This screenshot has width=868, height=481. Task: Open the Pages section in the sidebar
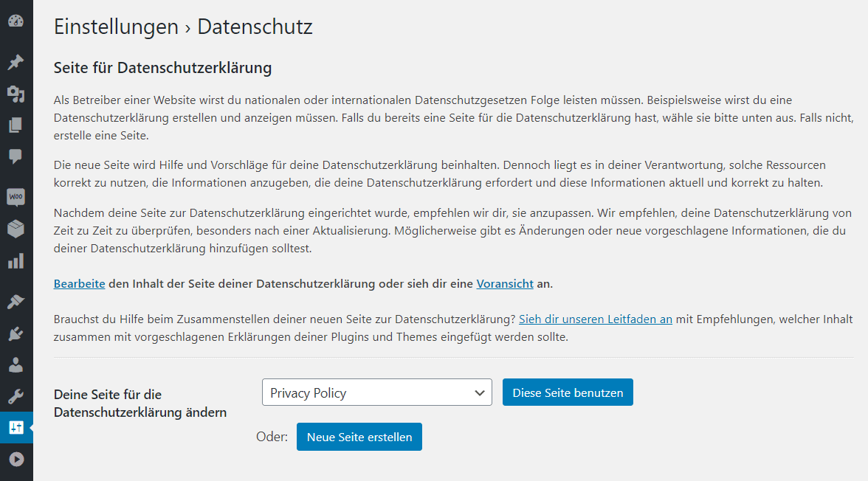coord(15,124)
